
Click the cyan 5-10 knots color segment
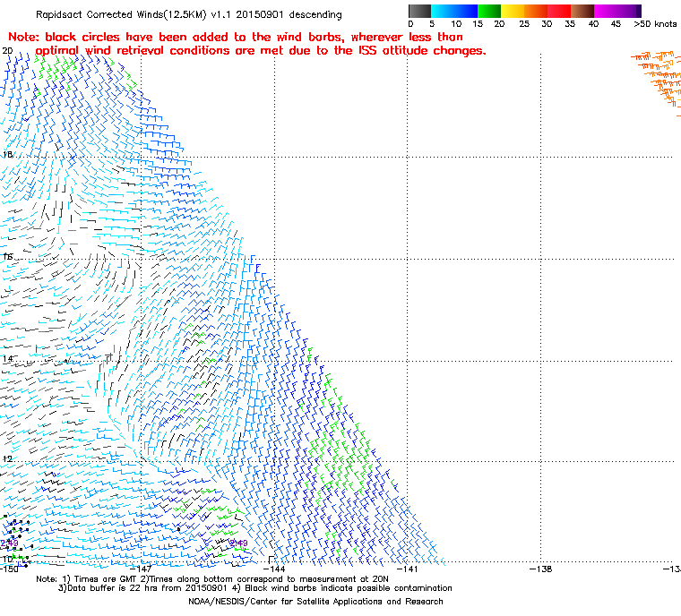click(x=443, y=11)
